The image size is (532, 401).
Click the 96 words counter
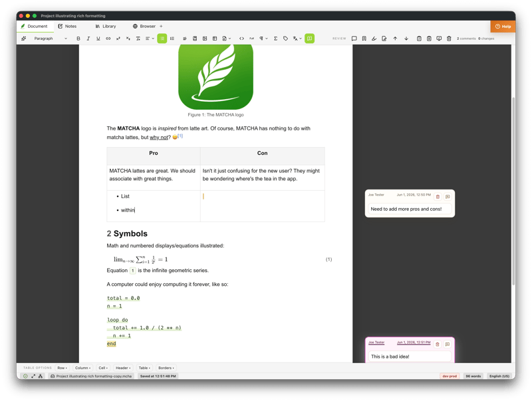pos(473,376)
